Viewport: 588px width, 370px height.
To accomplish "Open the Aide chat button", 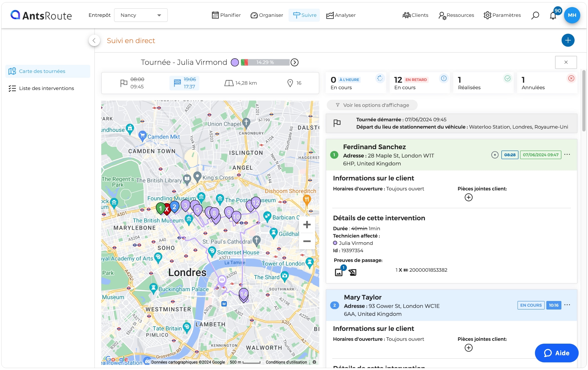I will 557,353.
